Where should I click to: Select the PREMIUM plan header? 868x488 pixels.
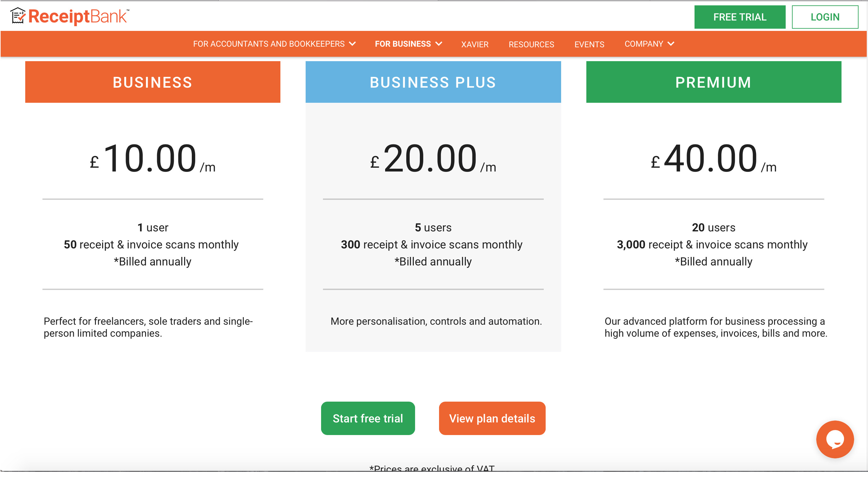pyautogui.click(x=713, y=82)
